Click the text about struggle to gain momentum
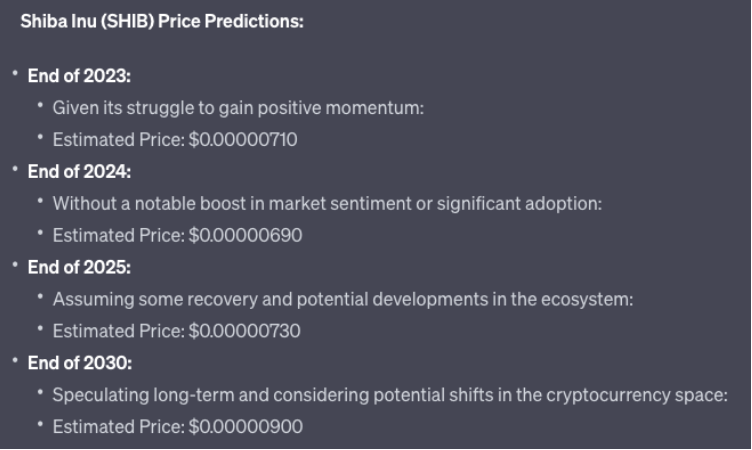 coord(238,108)
